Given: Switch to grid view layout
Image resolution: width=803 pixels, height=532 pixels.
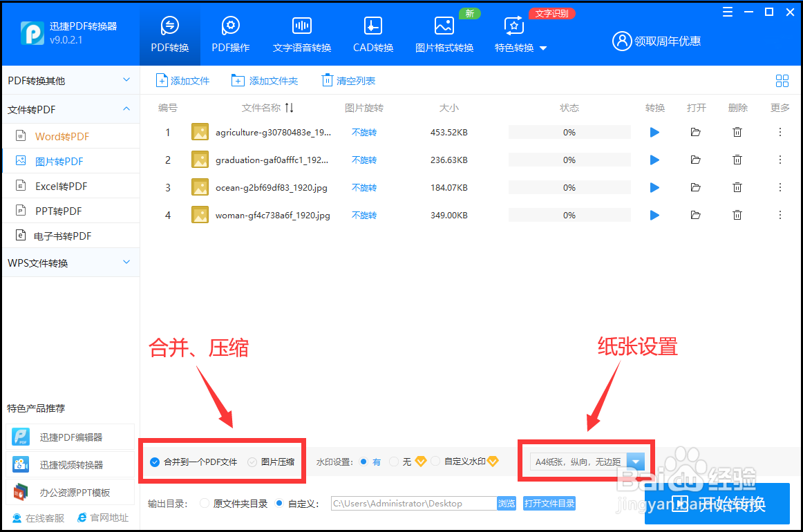Looking at the screenshot, I should (782, 80).
